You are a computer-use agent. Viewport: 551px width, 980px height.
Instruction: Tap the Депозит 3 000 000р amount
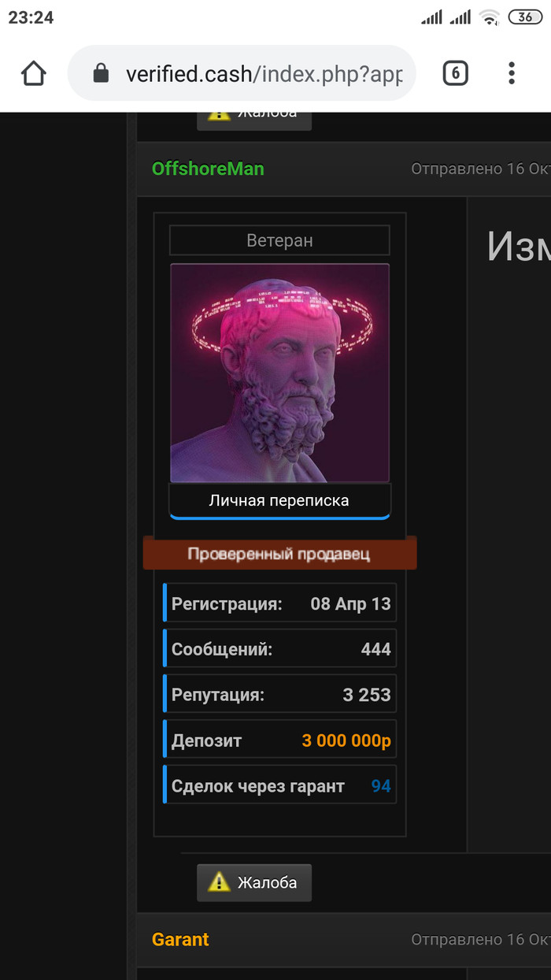[x=346, y=741]
